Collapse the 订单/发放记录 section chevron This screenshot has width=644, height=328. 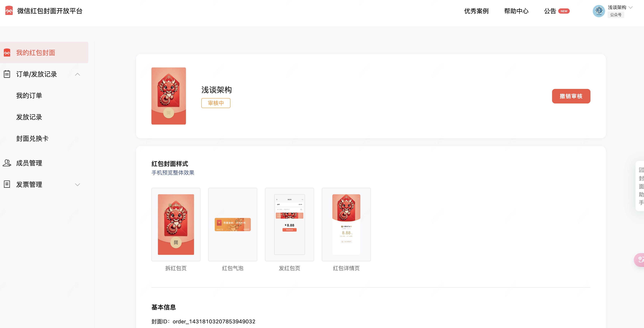(78, 74)
